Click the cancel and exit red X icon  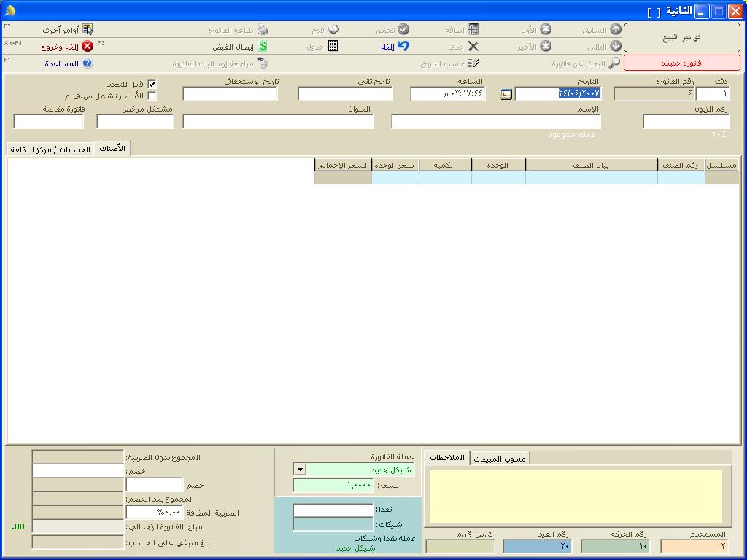(88, 46)
